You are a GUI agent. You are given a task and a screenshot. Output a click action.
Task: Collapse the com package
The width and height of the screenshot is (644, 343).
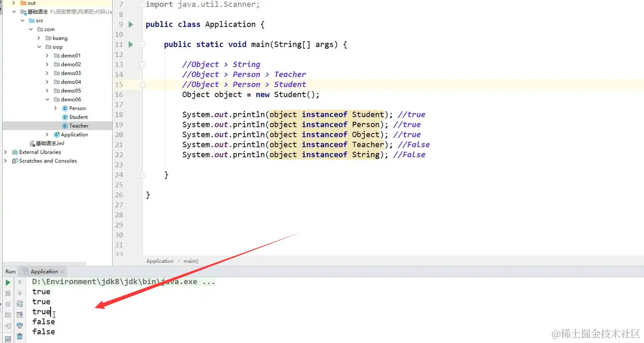(x=31, y=29)
